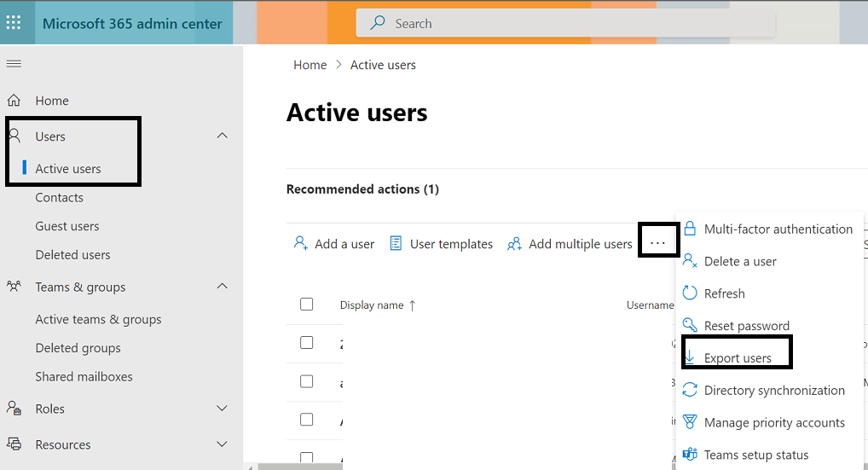Open Deleted users in the sidebar
The width and height of the screenshot is (868, 470).
72,255
